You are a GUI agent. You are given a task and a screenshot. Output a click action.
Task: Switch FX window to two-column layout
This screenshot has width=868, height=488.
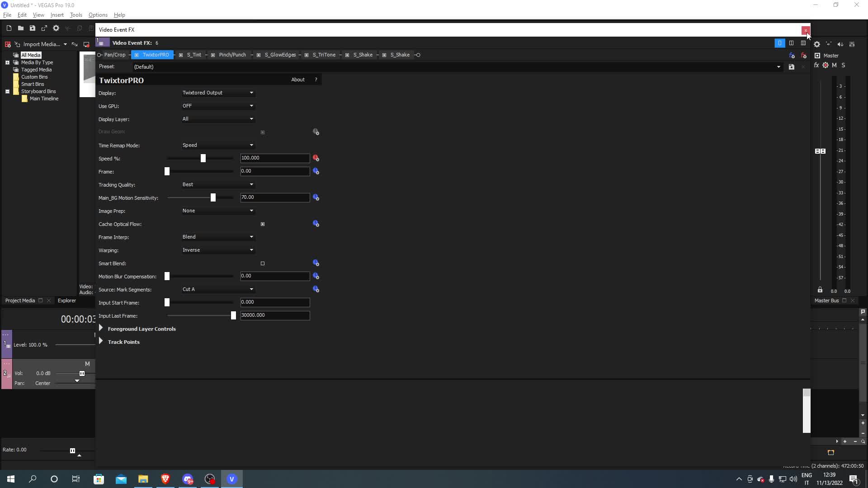(x=792, y=43)
